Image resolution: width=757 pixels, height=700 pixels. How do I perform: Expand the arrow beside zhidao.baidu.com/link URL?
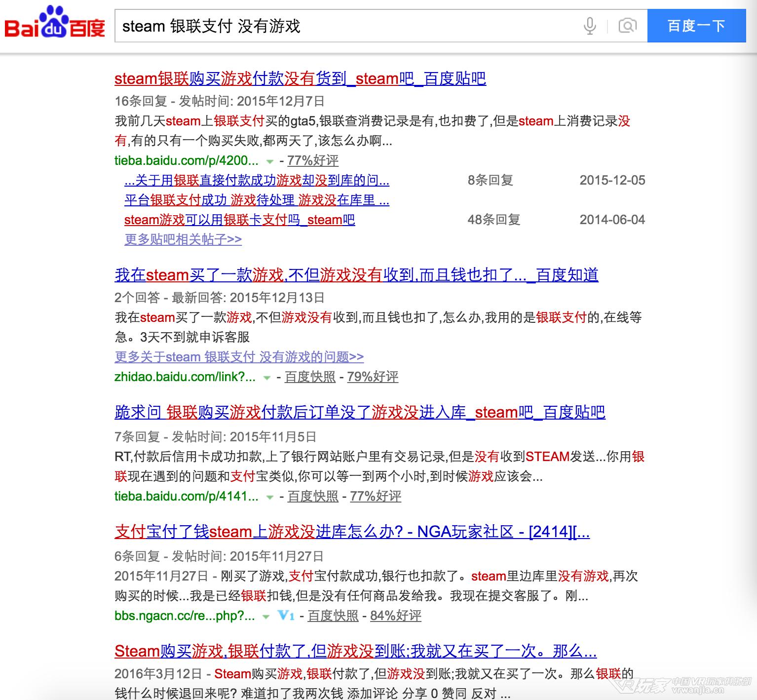click(266, 378)
